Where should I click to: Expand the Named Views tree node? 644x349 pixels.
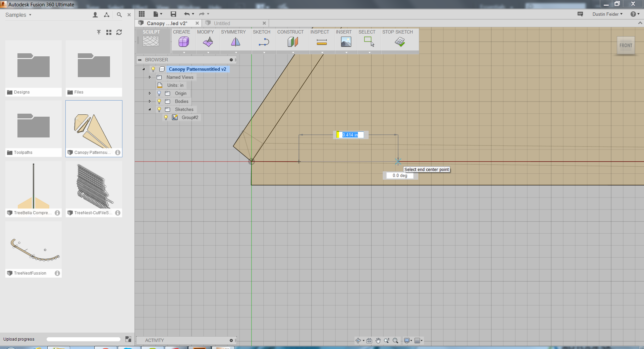pos(150,77)
